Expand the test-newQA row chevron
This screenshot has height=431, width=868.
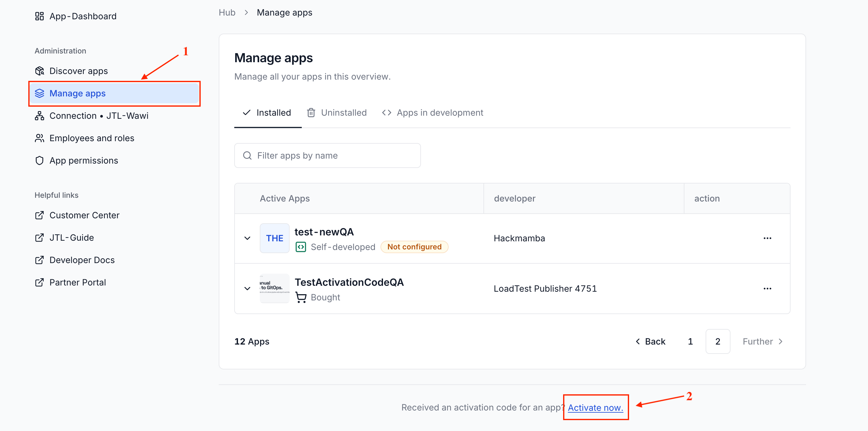[x=247, y=238]
